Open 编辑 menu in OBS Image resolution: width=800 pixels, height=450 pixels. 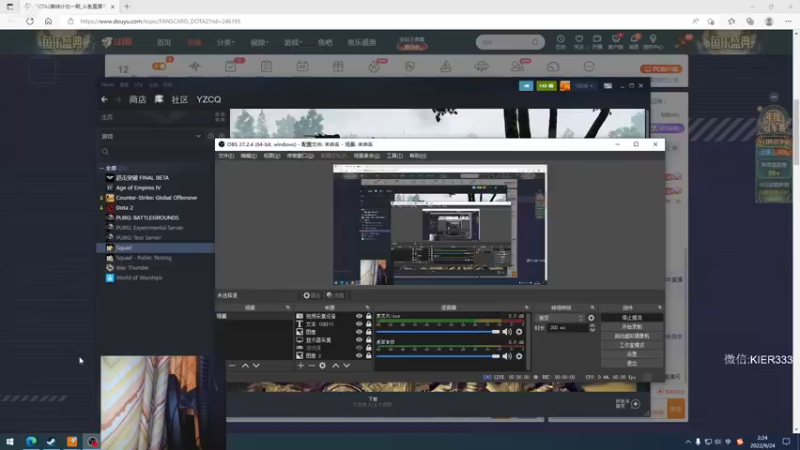click(248, 156)
